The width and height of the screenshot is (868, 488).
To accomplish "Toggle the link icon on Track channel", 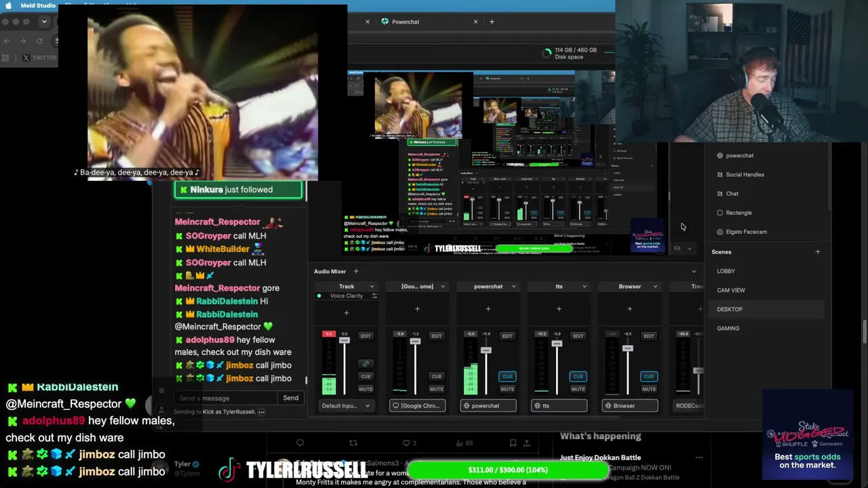I will click(366, 364).
